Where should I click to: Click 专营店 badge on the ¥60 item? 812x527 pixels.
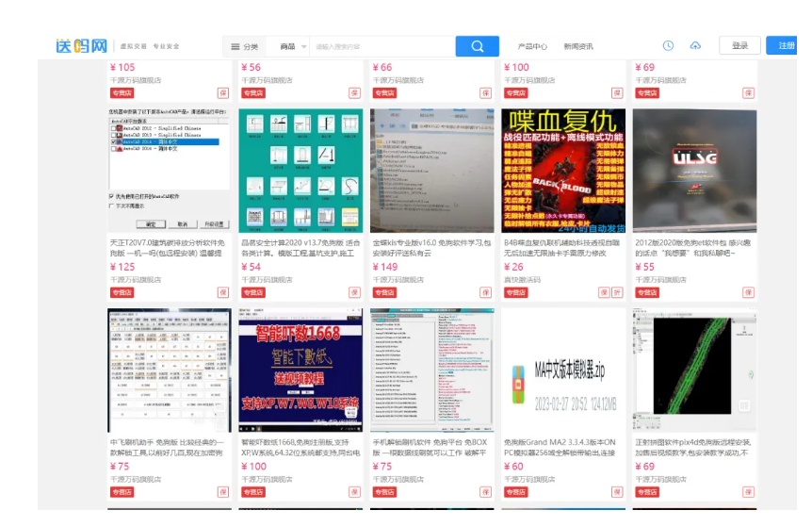point(516,492)
